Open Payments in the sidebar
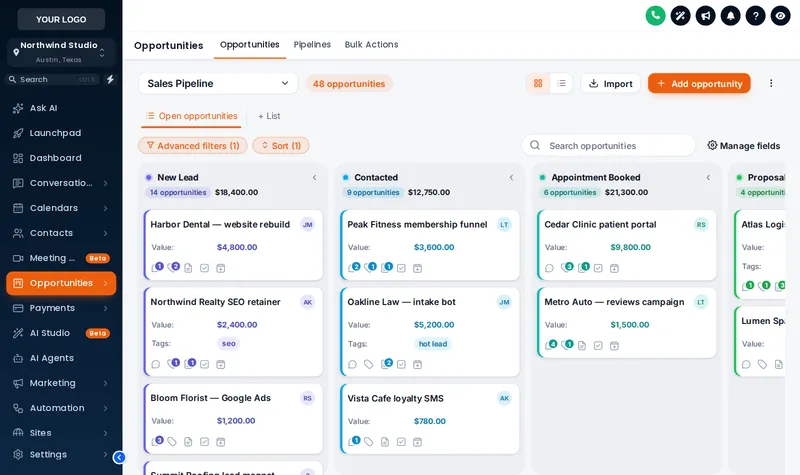800x475 pixels. (x=61, y=308)
